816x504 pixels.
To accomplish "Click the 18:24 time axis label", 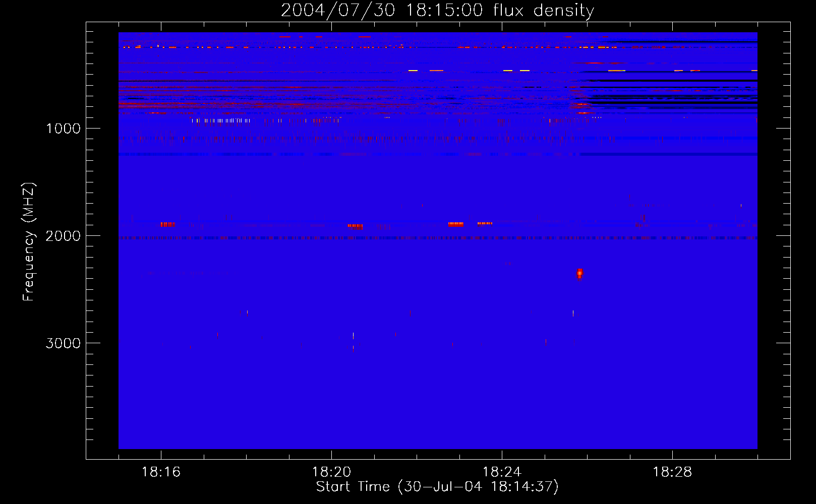I will [502, 472].
